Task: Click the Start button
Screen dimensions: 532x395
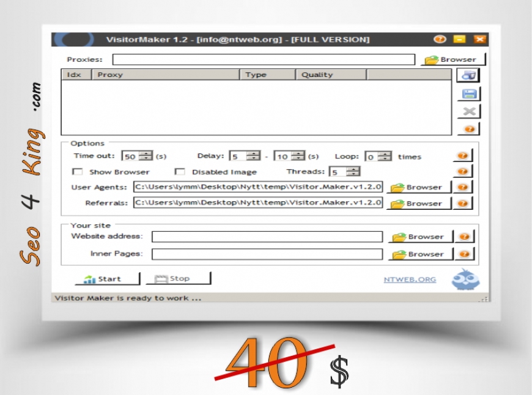Action: click(108, 279)
